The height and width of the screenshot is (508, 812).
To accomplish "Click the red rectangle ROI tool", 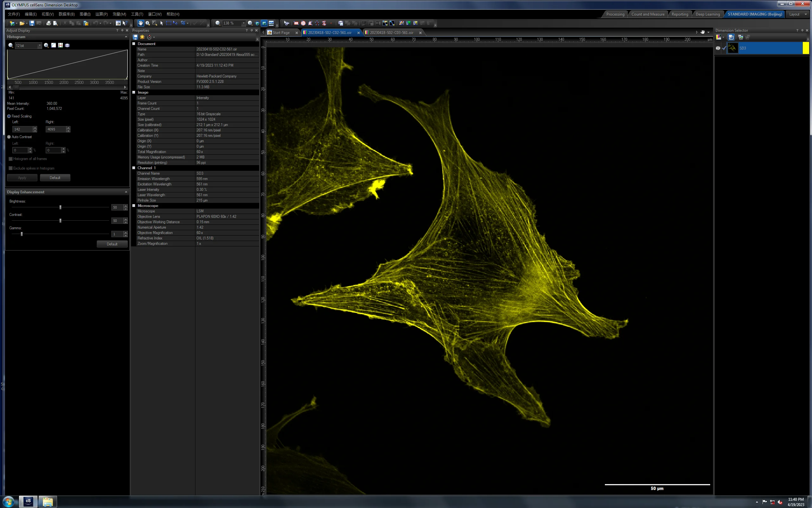I will [296, 23].
